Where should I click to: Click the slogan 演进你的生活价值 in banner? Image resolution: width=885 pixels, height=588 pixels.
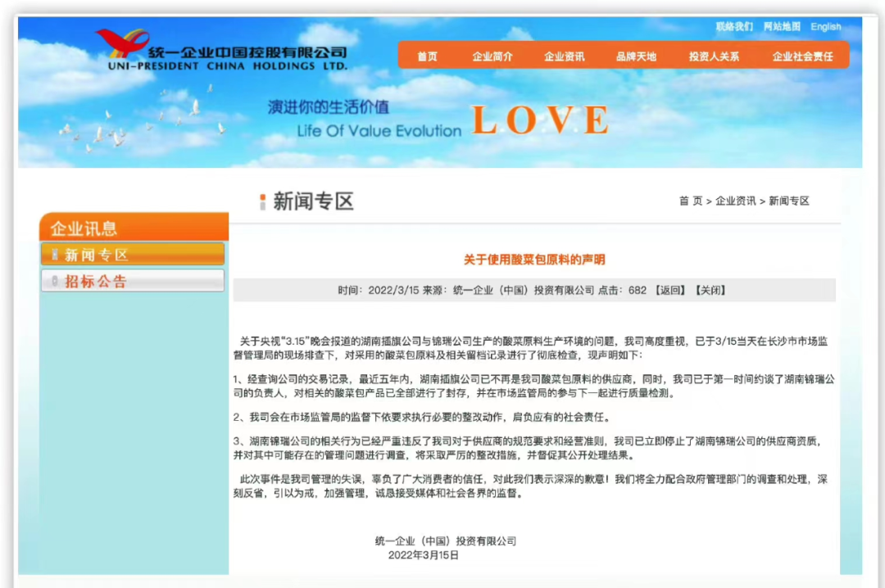click(329, 106)
